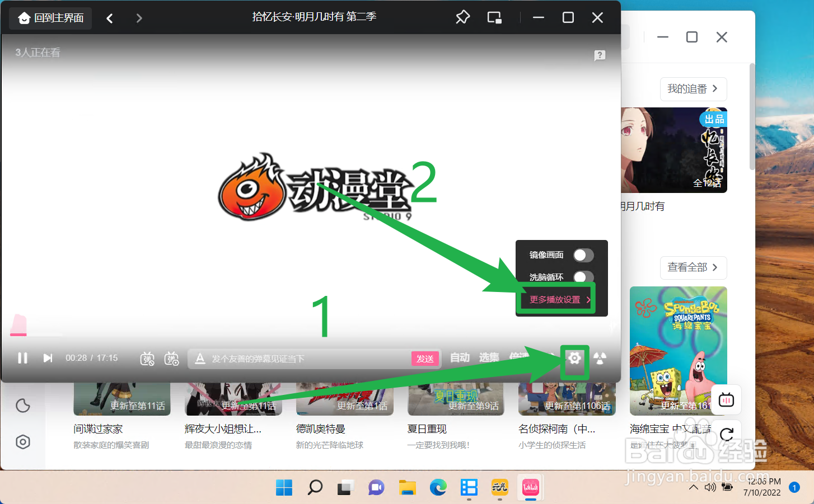Click bilibili app icon on taskbar

[x=530, y=488]
